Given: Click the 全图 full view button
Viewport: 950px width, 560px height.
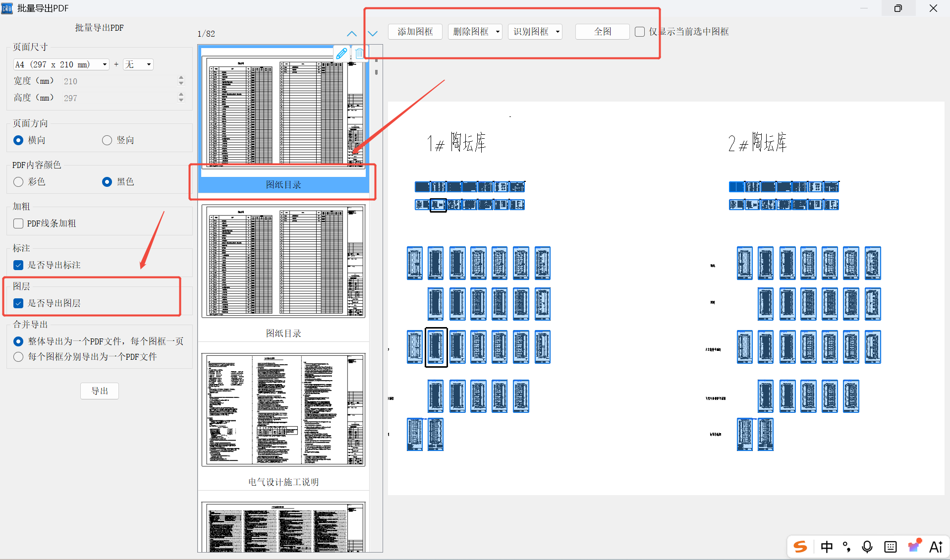Looking at the screenshot, I should (602, 32).
